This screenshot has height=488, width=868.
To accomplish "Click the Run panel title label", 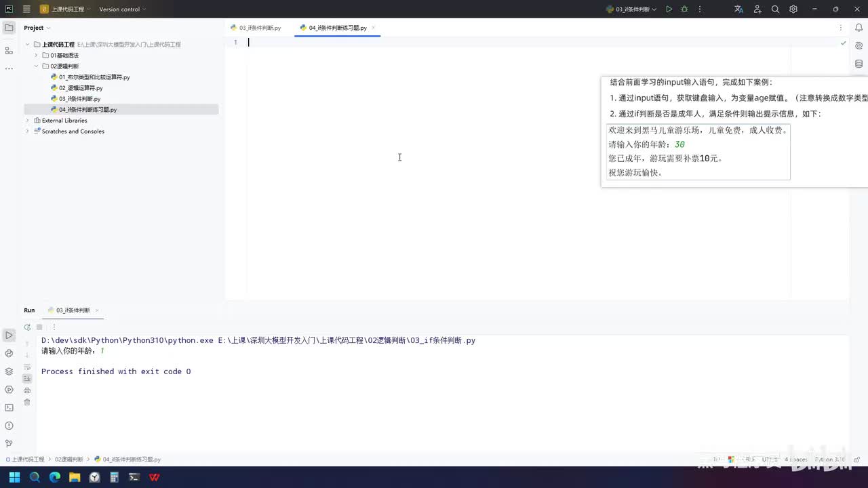I will pyautogui.click(x=29, y=310).
